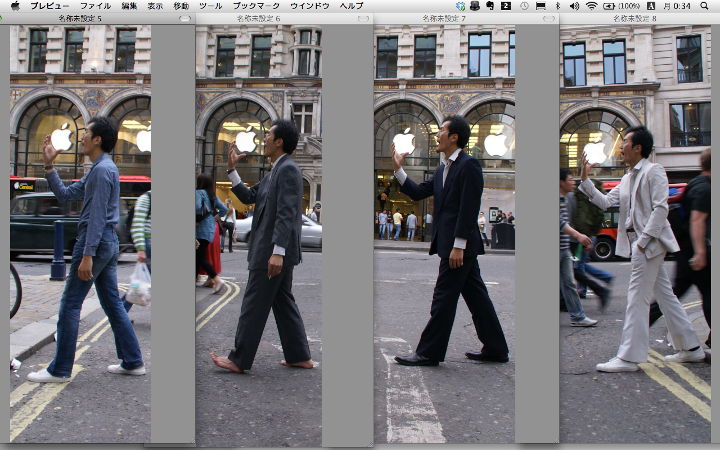Viewport: 720px width, 450px height.
Task: Open the input source menu icon
Action: click(x=651, y=6)
